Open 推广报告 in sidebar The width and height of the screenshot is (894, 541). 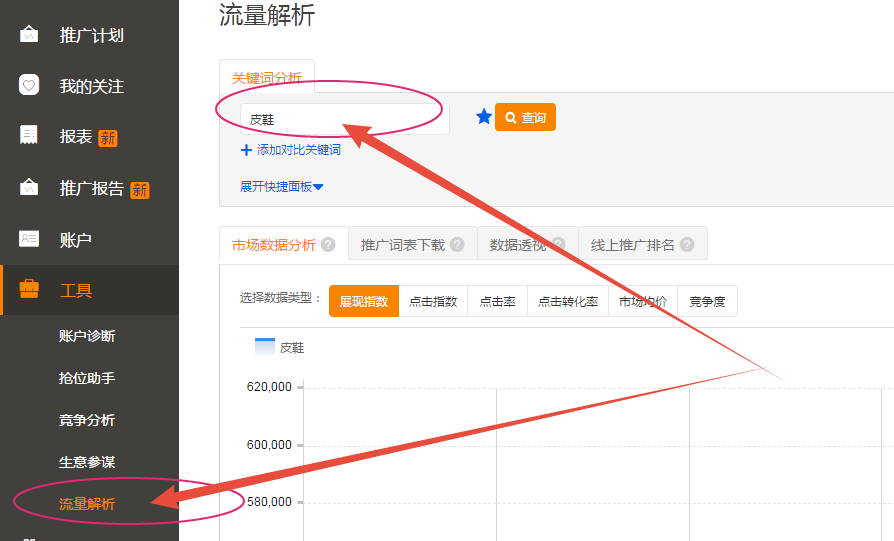pyautogui.click(x=92, y=188)
